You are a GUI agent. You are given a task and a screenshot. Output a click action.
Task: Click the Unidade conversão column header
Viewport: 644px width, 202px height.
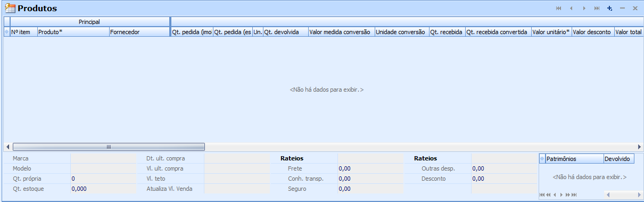(x=402, y=32)
